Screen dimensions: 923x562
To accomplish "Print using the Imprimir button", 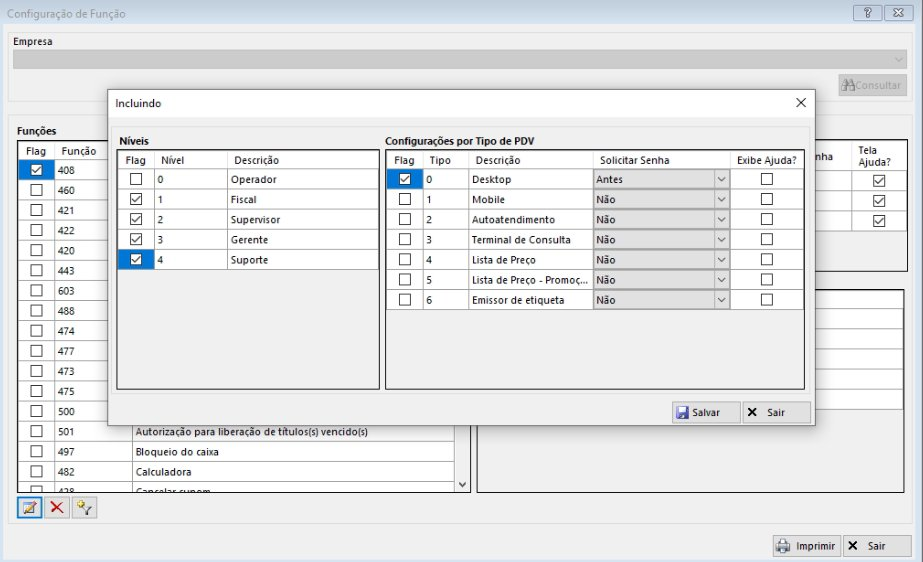I will [805, 546].
